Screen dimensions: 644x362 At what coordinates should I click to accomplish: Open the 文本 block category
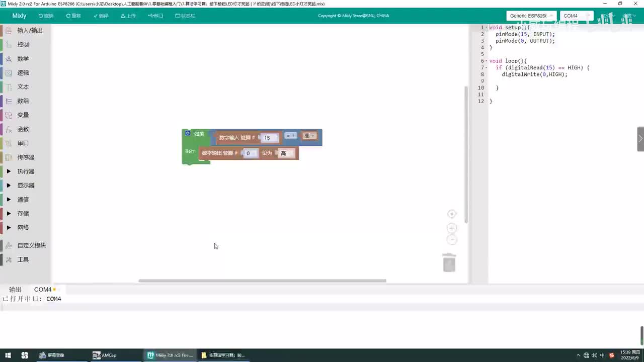[25, 87]
